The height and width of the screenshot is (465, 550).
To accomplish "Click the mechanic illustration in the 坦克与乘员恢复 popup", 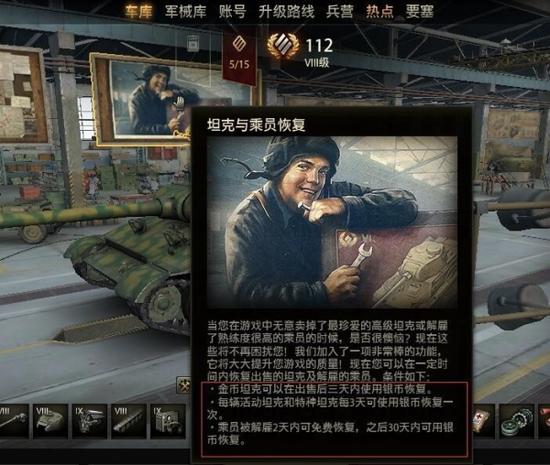I will [x=332, y=222].
